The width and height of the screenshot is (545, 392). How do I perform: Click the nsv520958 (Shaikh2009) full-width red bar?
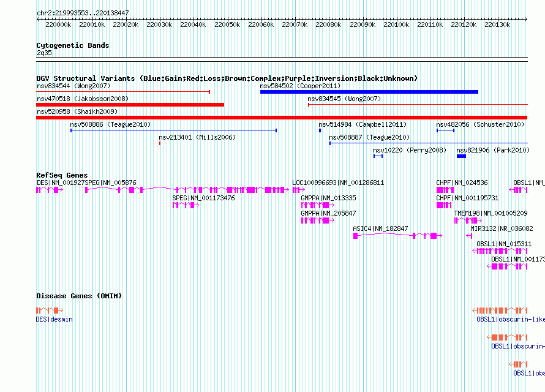click(x=282, y=118)
